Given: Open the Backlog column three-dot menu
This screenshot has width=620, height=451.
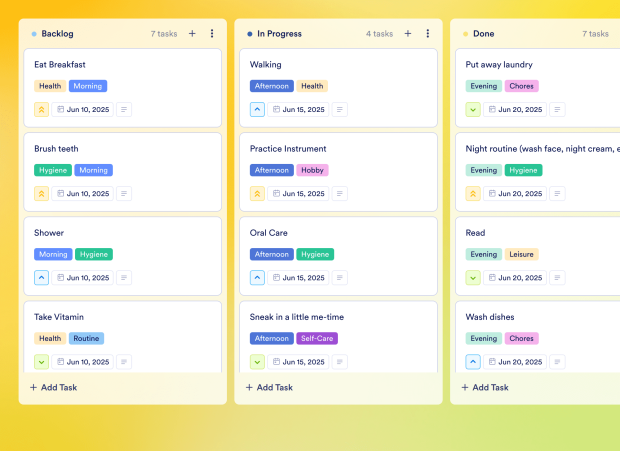Looking at the screenshot, I should (212, 34).
